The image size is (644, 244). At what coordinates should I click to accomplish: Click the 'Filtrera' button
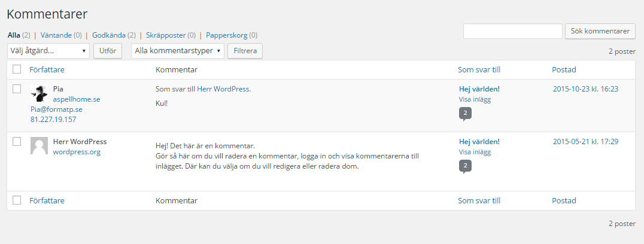(245, 51)
